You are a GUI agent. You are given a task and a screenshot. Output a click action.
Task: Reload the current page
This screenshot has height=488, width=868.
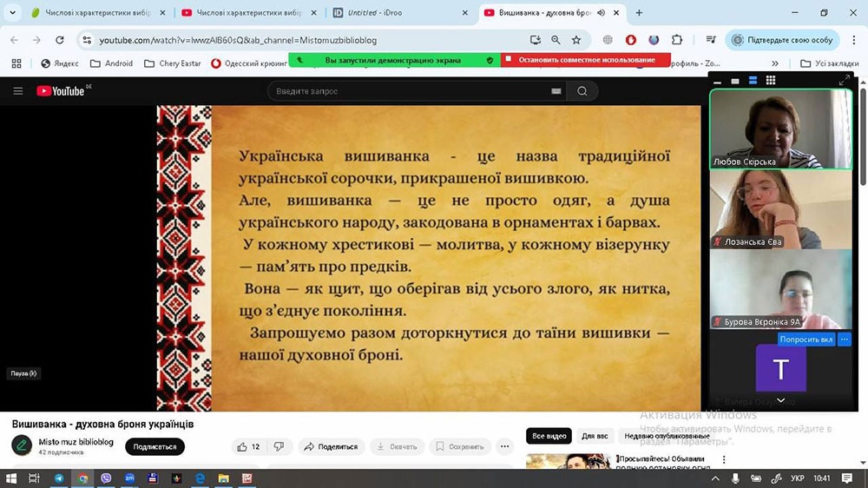[60, 40]
